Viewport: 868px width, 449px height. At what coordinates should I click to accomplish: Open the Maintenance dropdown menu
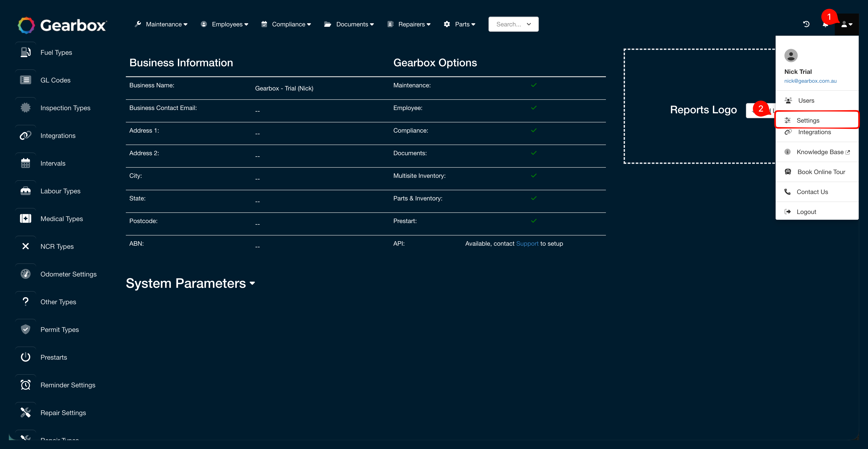point(161,24)
